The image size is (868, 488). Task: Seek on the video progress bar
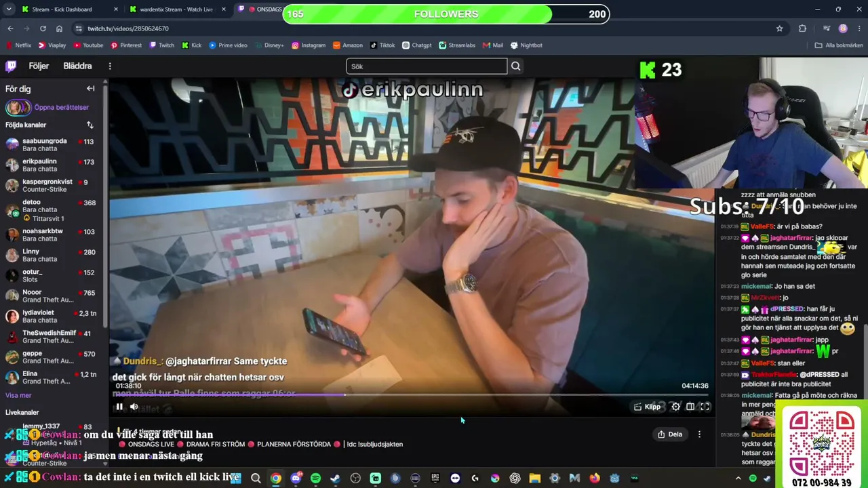click(410, 394)
